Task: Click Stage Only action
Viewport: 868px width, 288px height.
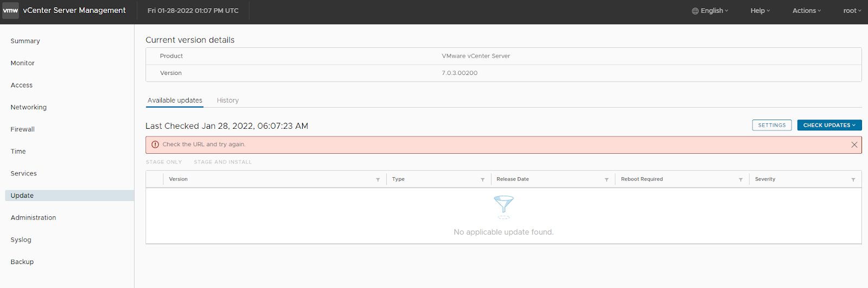Action: [x=164, y=162]
